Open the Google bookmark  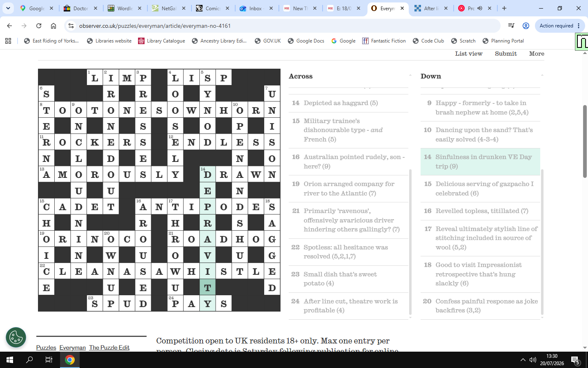coord(343,41)
